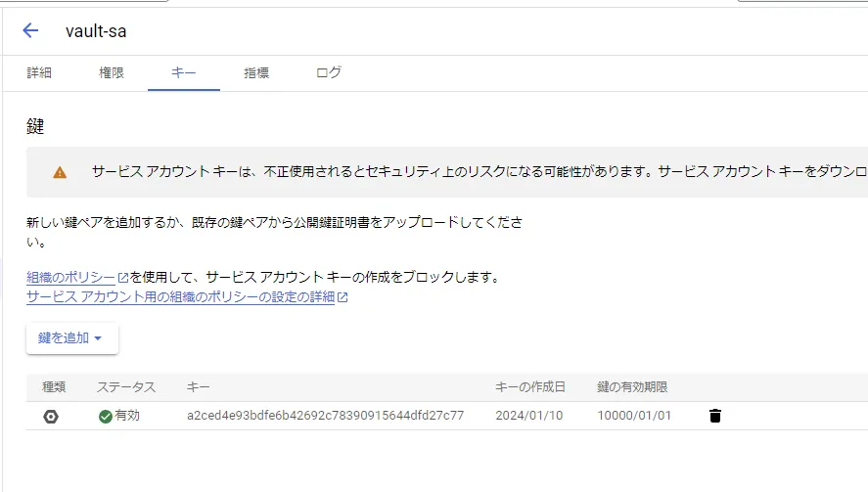Go back using the arrow beside vault-sa
The image size is (868, 492).
(30, 30)
